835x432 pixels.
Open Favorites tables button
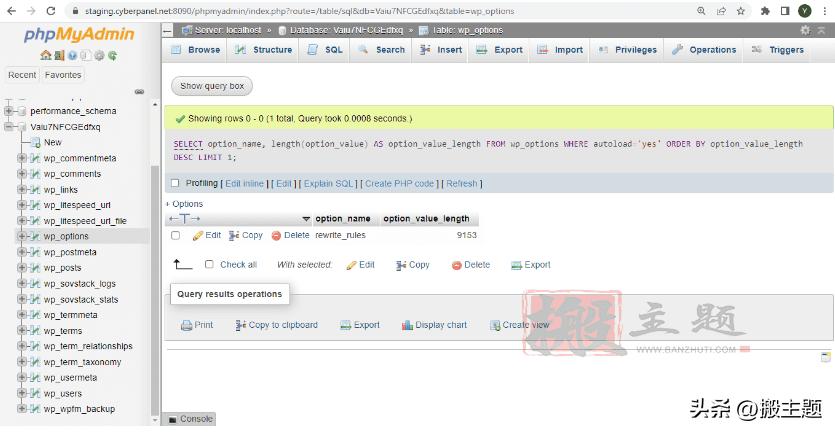pyautogui.click(x=63, y=75)
